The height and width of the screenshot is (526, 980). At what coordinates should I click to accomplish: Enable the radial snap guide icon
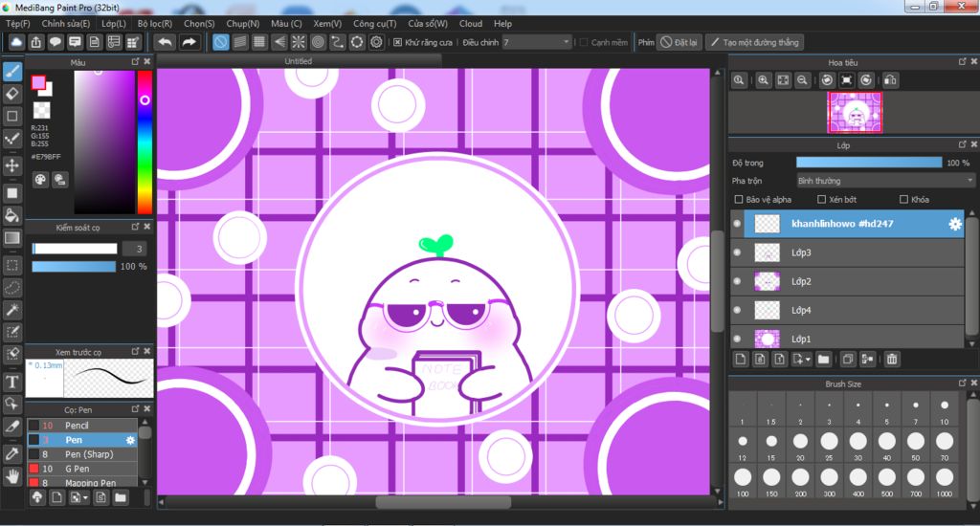[299, 42]
